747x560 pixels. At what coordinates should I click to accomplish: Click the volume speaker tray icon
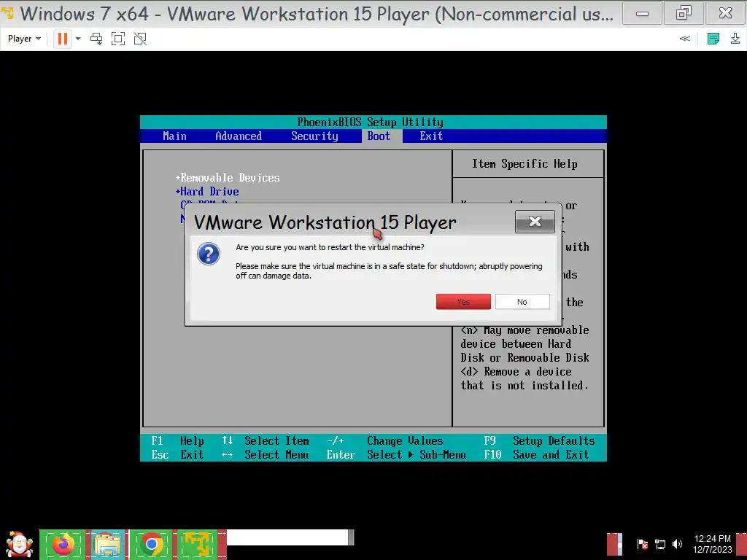[677, 544]
